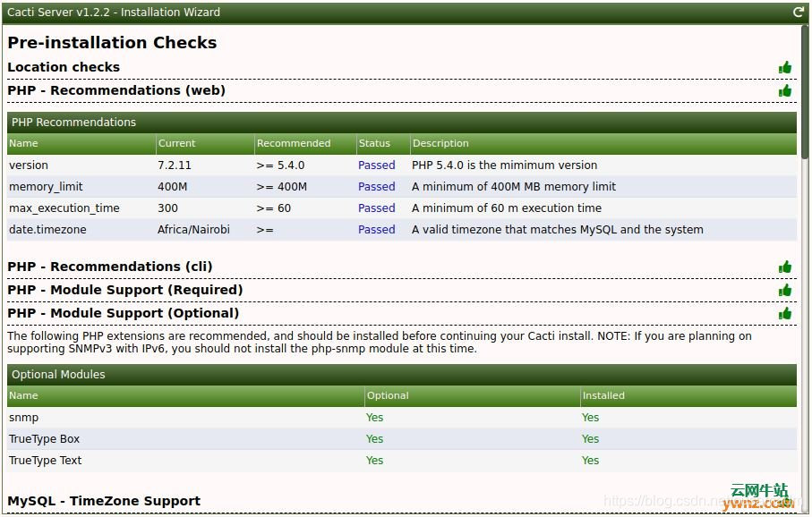The height and width of the screenshot is (517, 812).
Task: Select the max_execution_time name cell
Action: pyautogui.click(x=64, y=208)
